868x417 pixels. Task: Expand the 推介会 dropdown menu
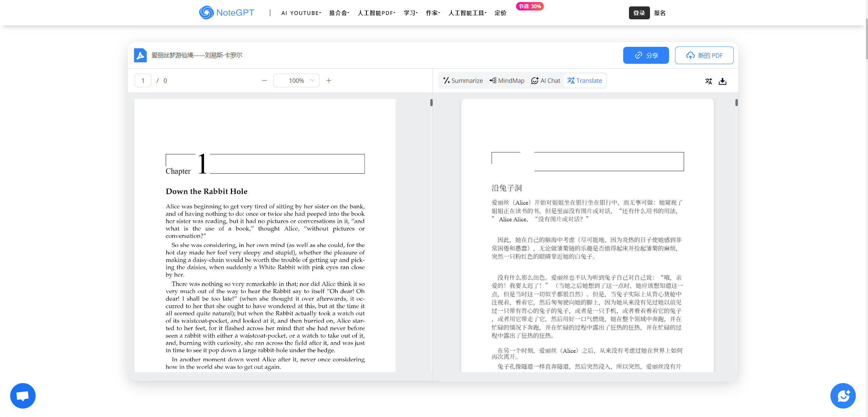coord(339,13)
